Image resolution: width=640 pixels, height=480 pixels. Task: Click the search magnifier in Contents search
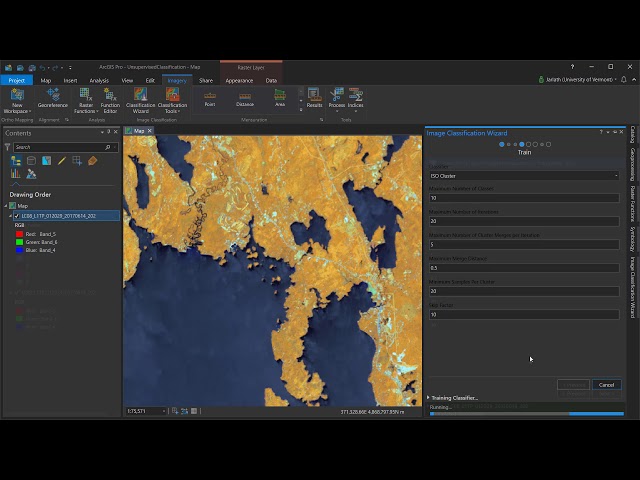(x=108, y=147)
